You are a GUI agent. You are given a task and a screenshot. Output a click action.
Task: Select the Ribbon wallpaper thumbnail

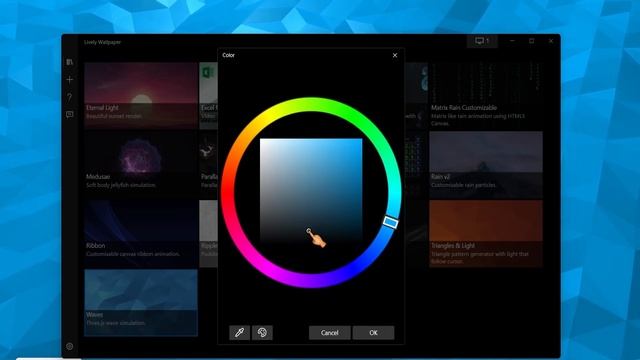pos(141,233)
